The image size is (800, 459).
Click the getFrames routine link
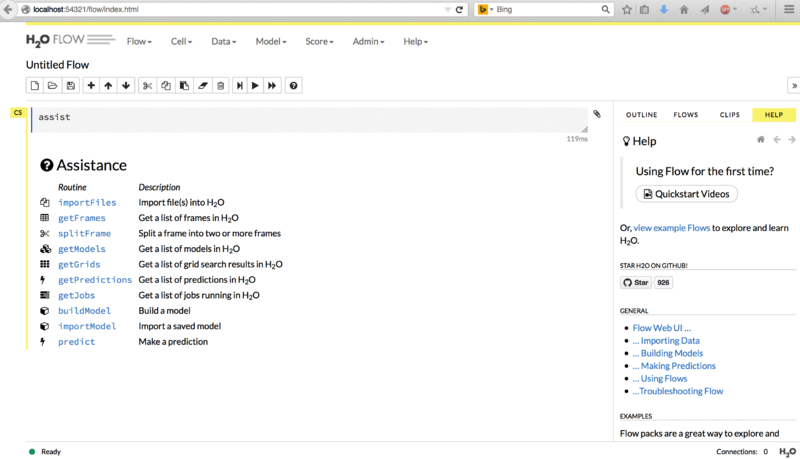click(82, 218)
